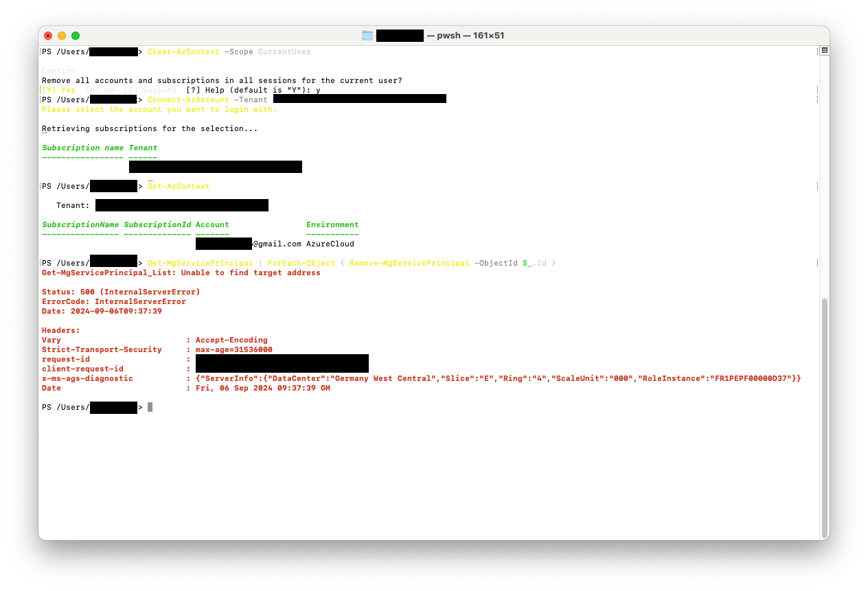868x591 pixels.
Task: Click the yellow 'Get-MgServicePrincipal' command
Action: 200,264
